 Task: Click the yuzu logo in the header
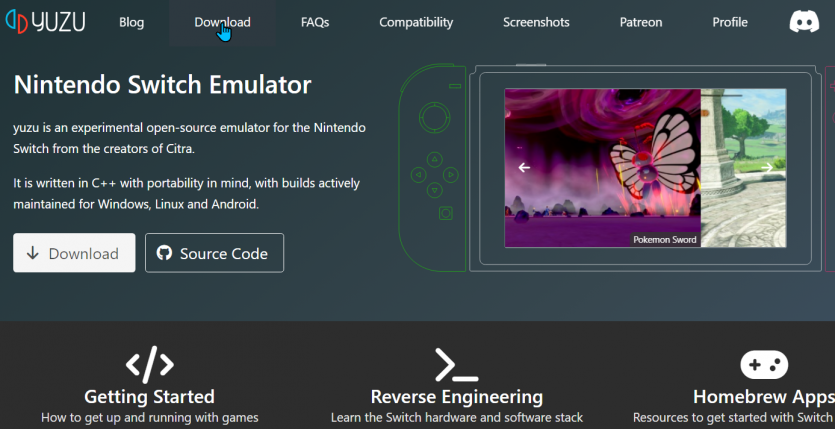coord(45,22)
